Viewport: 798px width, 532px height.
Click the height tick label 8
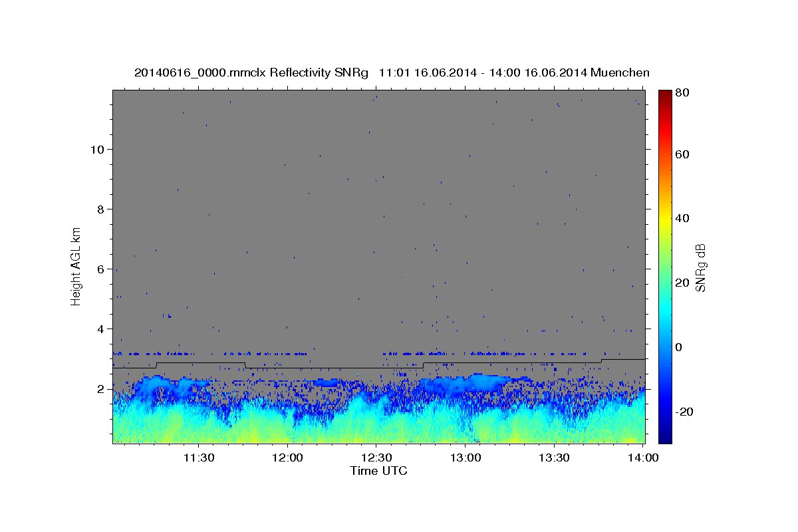pyautogui.click(x=101, y=209)
